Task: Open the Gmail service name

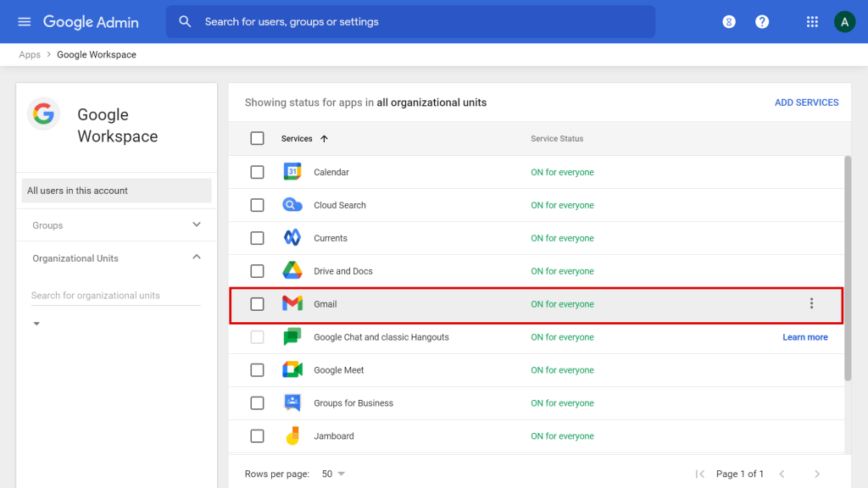Action: (325, 304)
